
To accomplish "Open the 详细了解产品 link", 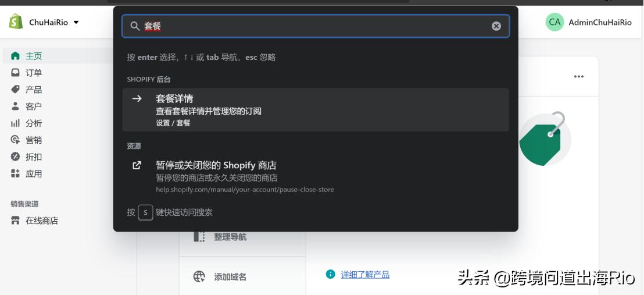I will point(365,275).
